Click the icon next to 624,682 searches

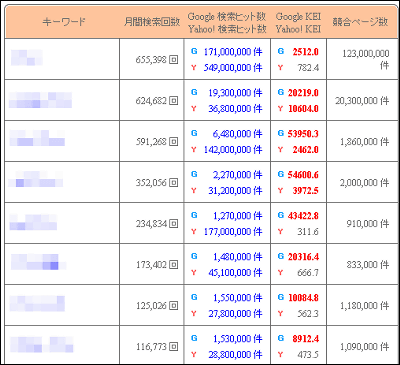(173, 101)
